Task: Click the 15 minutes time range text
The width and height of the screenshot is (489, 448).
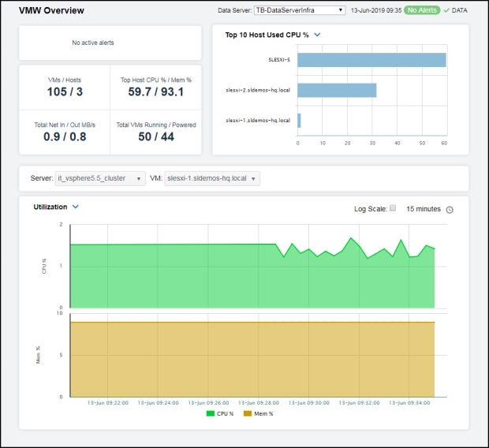Action: tap(424, 209)
